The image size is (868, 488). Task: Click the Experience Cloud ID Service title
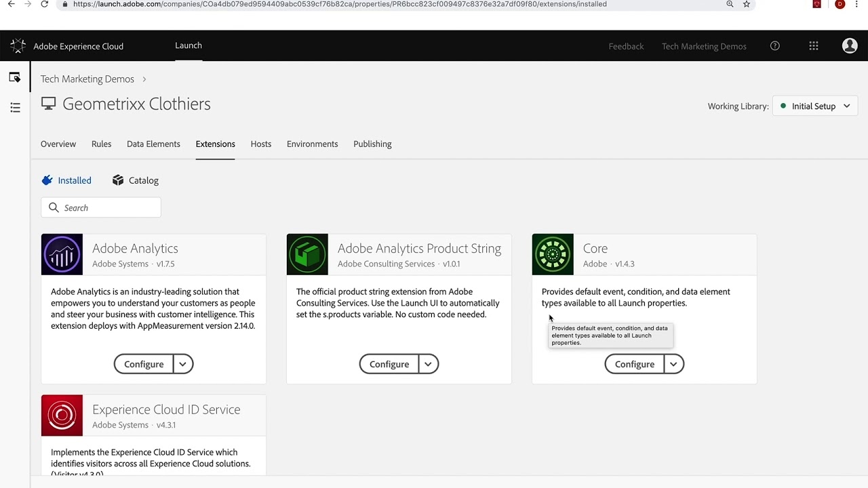[166, 409]
